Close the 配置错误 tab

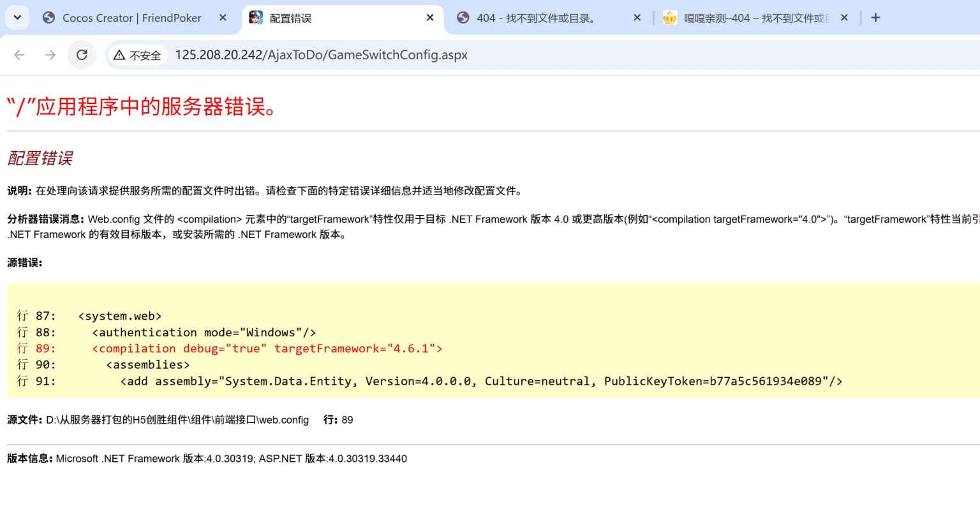click(x=429, y=18)
